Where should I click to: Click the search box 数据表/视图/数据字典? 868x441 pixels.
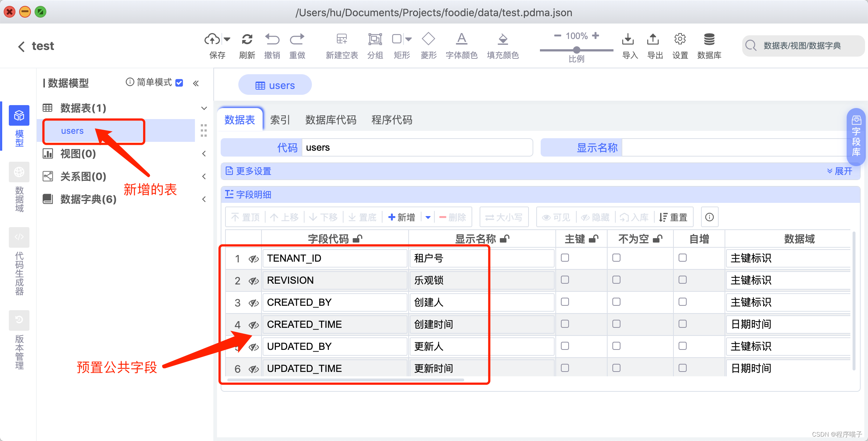tap(803, 46)
